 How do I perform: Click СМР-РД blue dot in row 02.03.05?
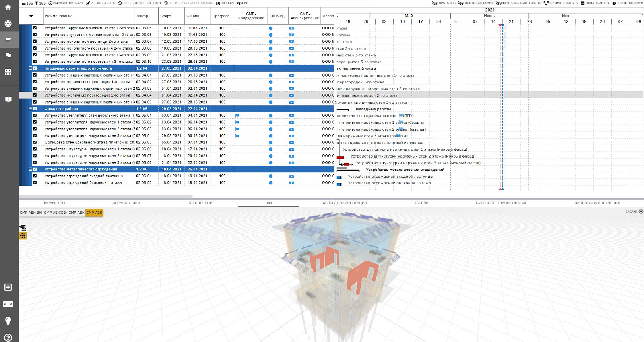[x=270, y=28]
